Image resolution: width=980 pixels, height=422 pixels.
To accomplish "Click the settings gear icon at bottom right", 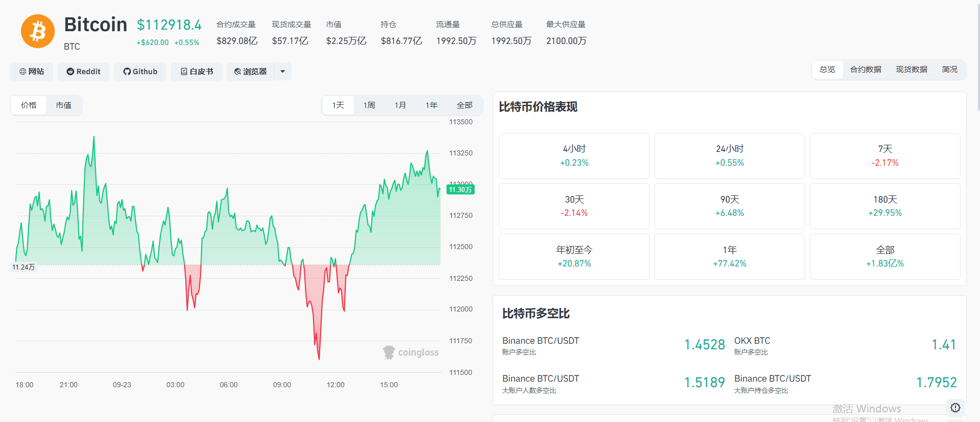I will [x=955, y=408].
